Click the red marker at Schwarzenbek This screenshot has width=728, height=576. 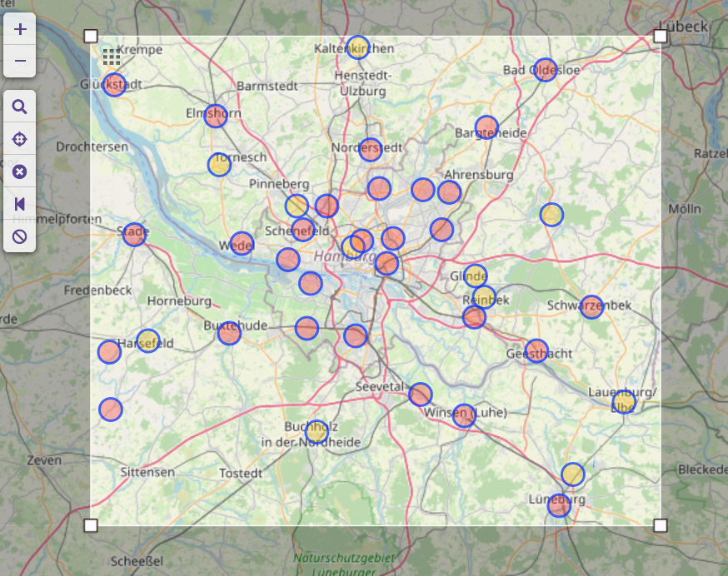coord(591,307)
